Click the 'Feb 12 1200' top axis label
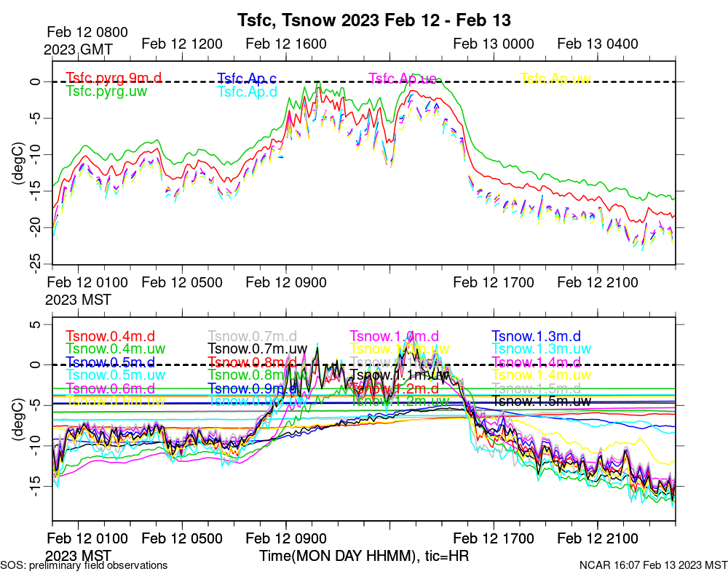Viewport: 728px width, 582px height. click(x=182, y=44)
